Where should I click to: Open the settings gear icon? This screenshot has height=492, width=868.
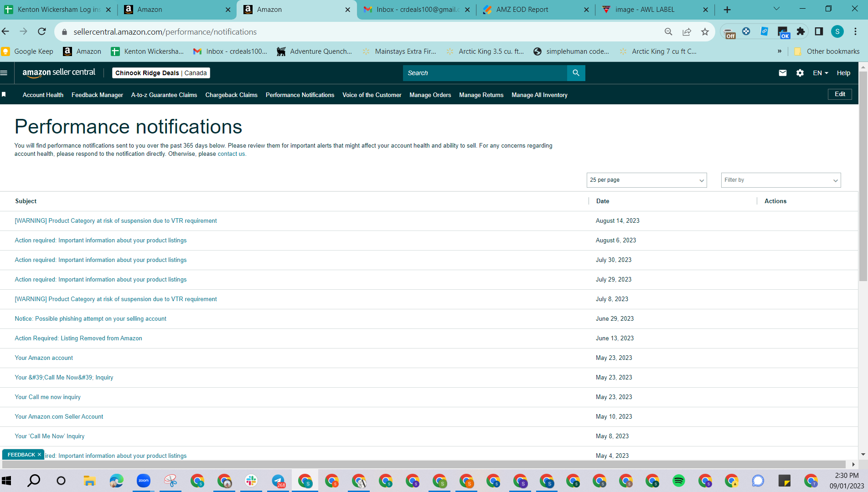[x=800, y=73]
